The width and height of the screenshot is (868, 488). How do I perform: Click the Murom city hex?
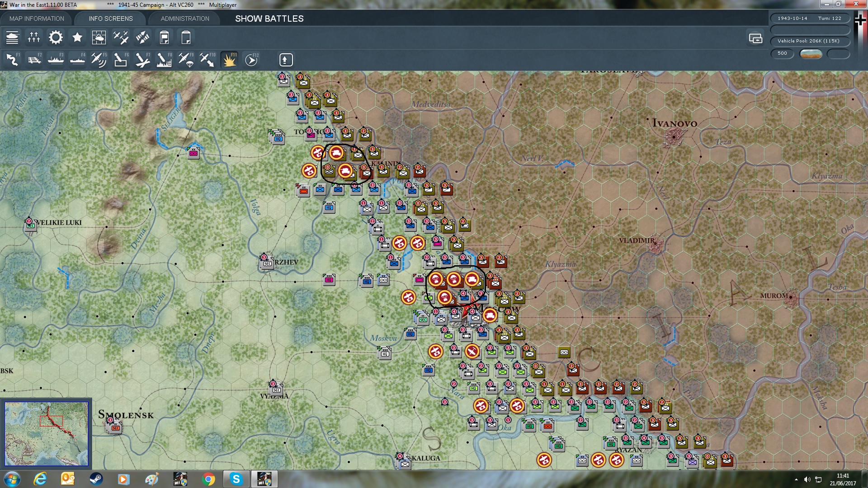[x=791, y=298]
